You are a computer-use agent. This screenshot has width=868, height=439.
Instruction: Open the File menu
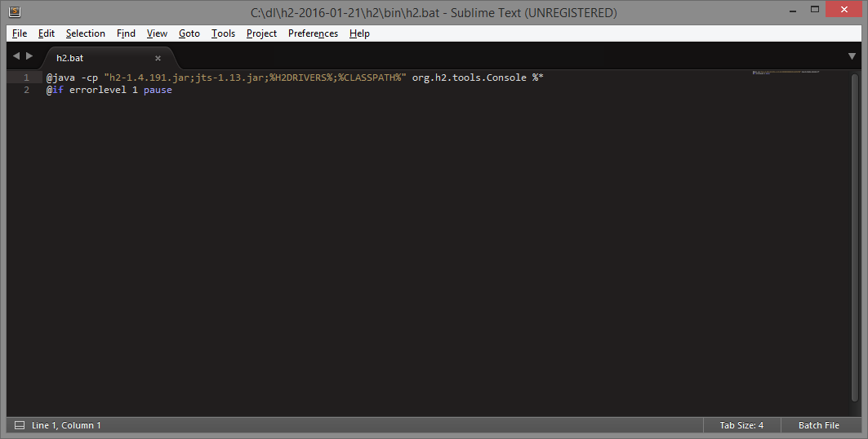pyautogui.click(x=20, y=33)
